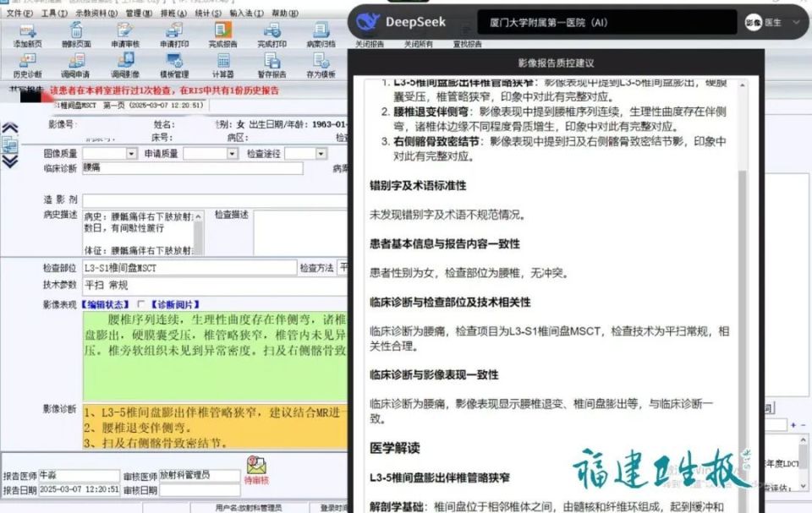This screenshot has width=812, height=513.
Task: Click the 报告医师 field
Action: point(80,475)
